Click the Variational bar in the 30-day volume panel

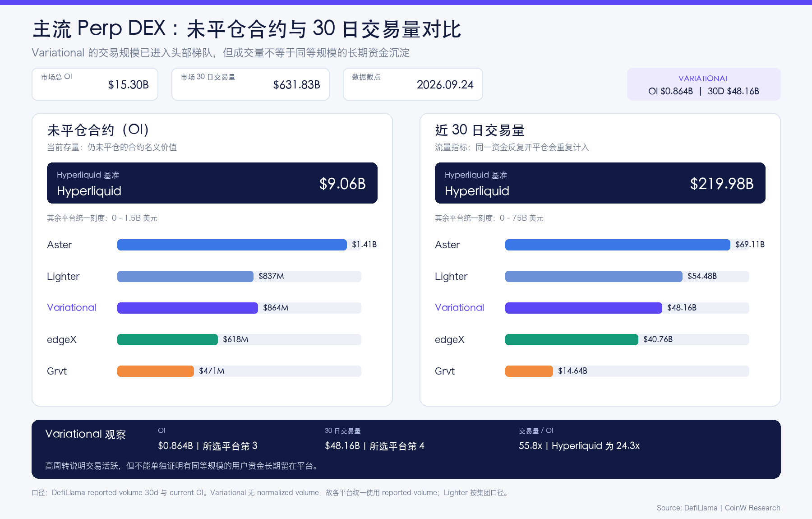pyautogui.click(x=584, y=308)
